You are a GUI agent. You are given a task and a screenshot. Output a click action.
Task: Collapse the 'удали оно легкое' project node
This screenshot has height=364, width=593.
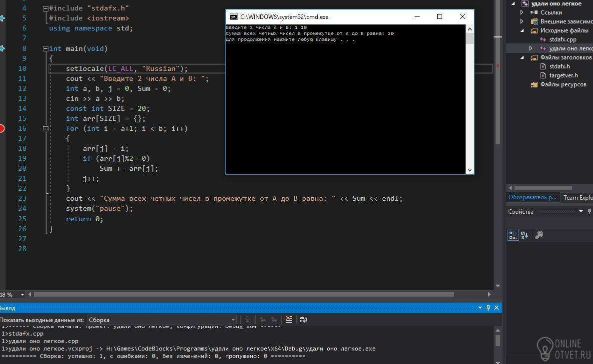(513, 4)
